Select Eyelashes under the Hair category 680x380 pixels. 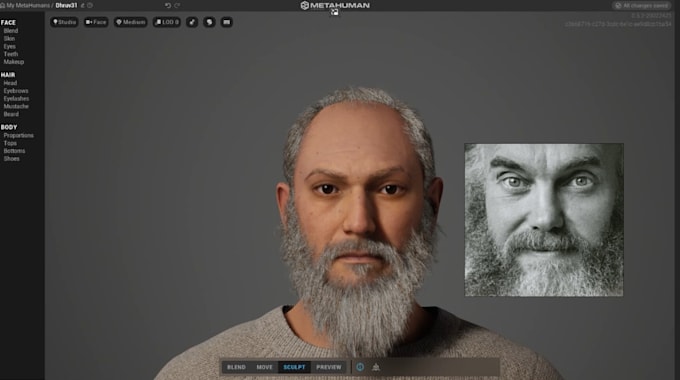coord(16,98)
